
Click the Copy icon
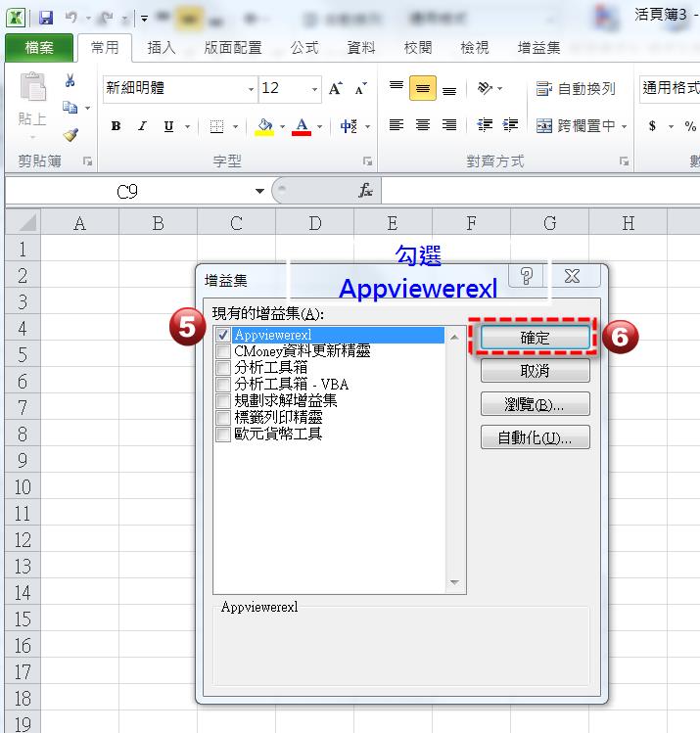coord(70,108)
